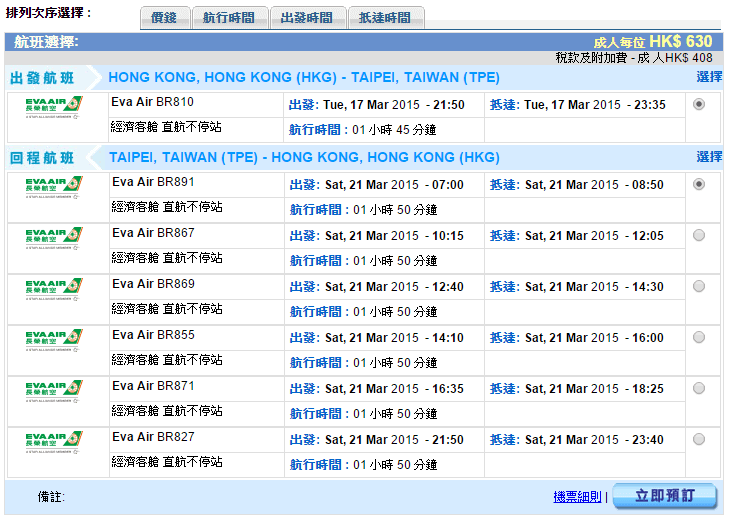Select return flight BR827 departing 21:50
Image resolution: width=733 pixels, height=516 pixels.
[698, 439]
